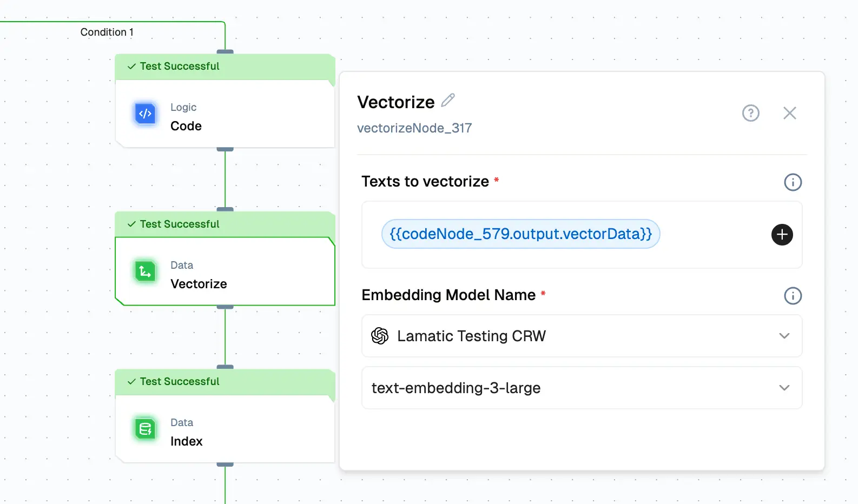The height and width of the screenshot is (504, 858).
Task: Select the codeNode_579.output.vectorData variable chip
Action: pos(520,234)
